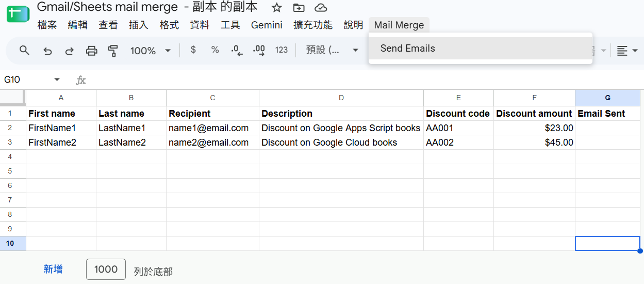Open the Gemini menu
Image resolution: width=644 pixels, height=284 pixels.
[x=267, y=25]
